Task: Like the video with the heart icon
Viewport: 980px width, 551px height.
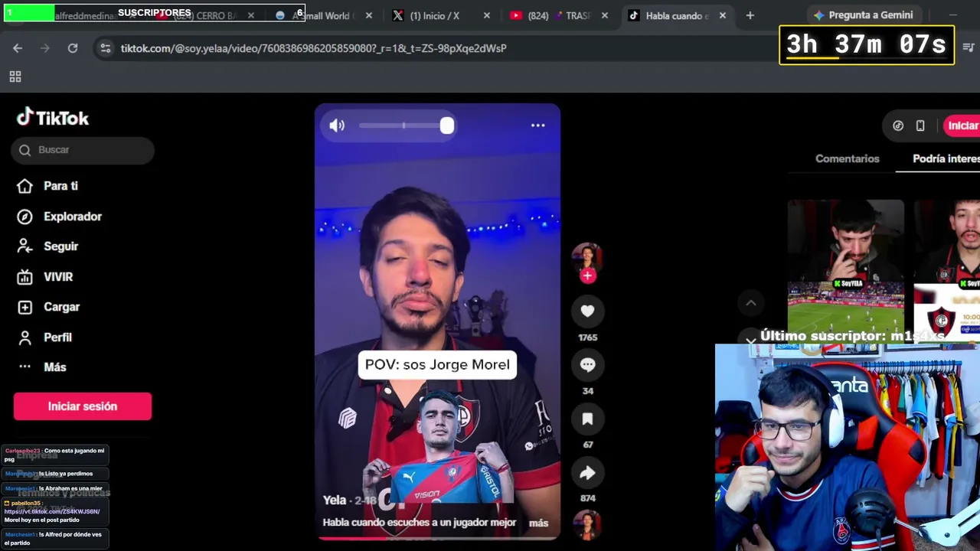Action: coord(587,311)
